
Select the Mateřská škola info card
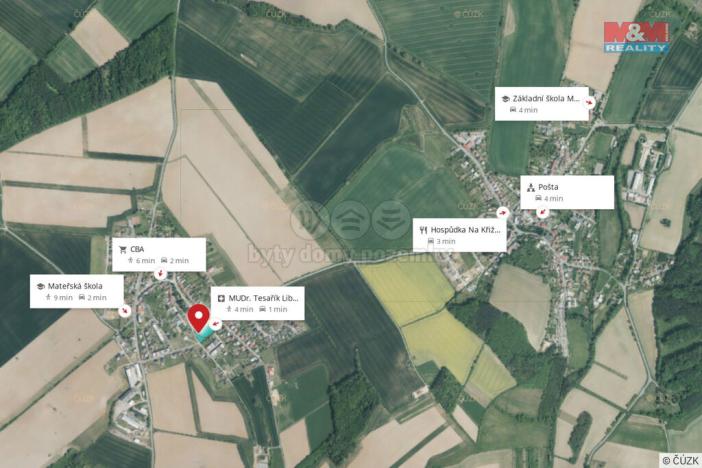coord(77,291)
